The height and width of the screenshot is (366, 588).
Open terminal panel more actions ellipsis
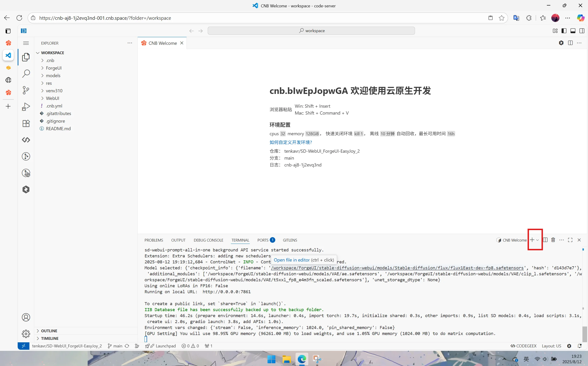click(x=562, y=240)
